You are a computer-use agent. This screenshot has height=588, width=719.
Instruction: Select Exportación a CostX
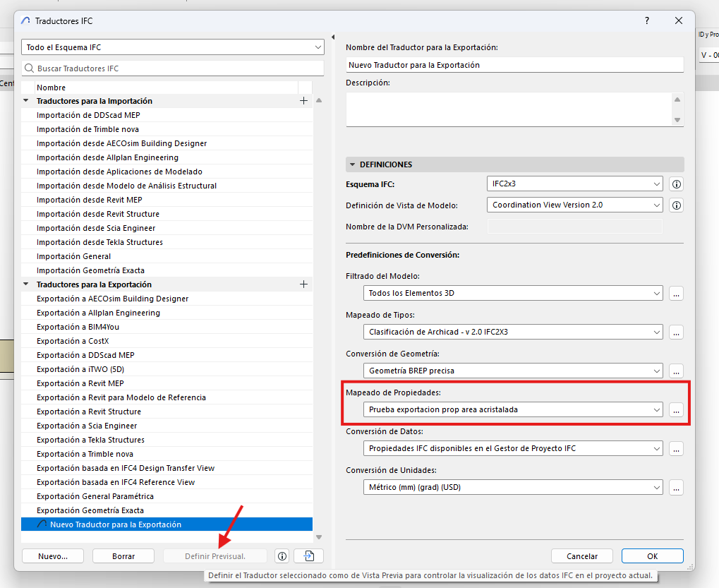click(167, 341)
